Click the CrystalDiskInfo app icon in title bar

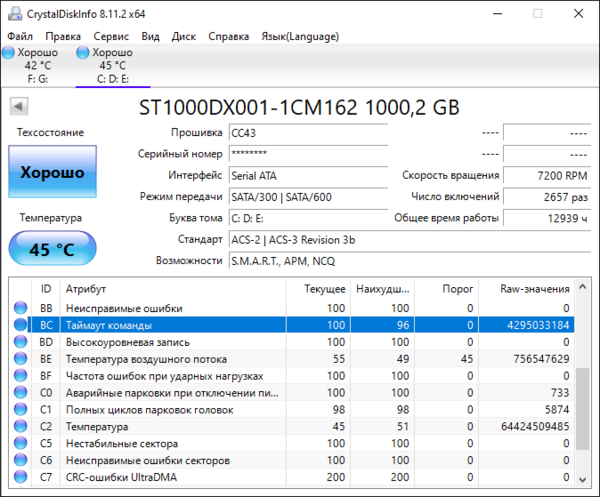tap(15, 14)
